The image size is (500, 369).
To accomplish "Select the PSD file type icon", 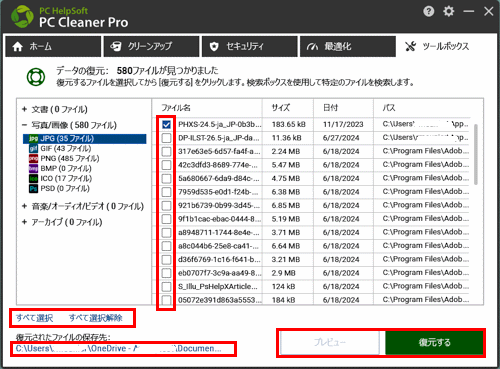I will point(33,189).
